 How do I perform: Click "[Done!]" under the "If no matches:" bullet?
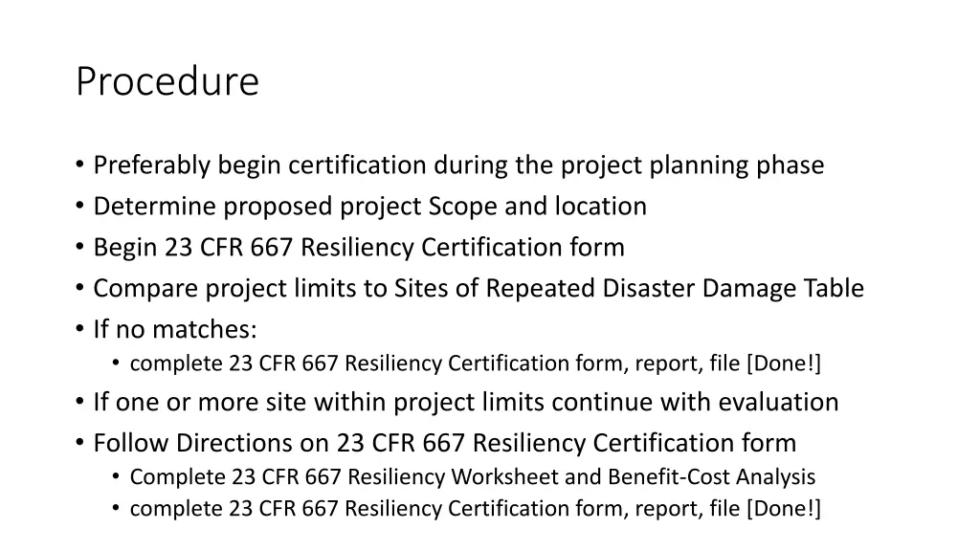(x=784, y=363)
